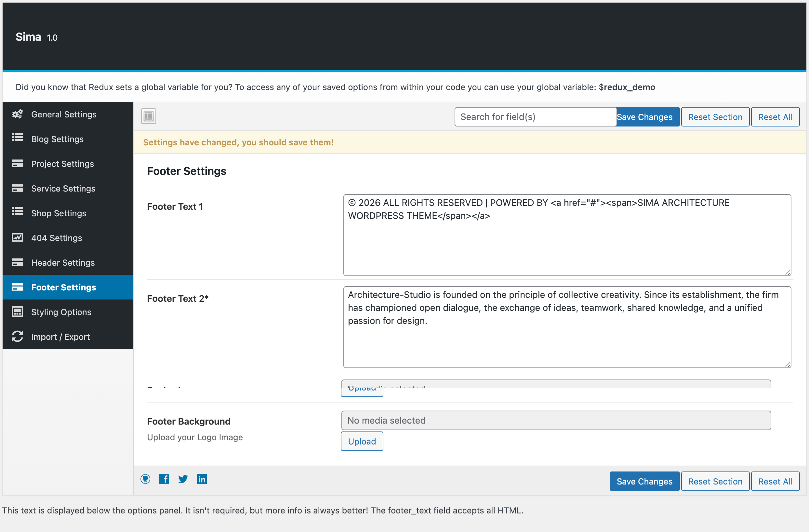Click the Shop Settings list icon

coord(17,211)
